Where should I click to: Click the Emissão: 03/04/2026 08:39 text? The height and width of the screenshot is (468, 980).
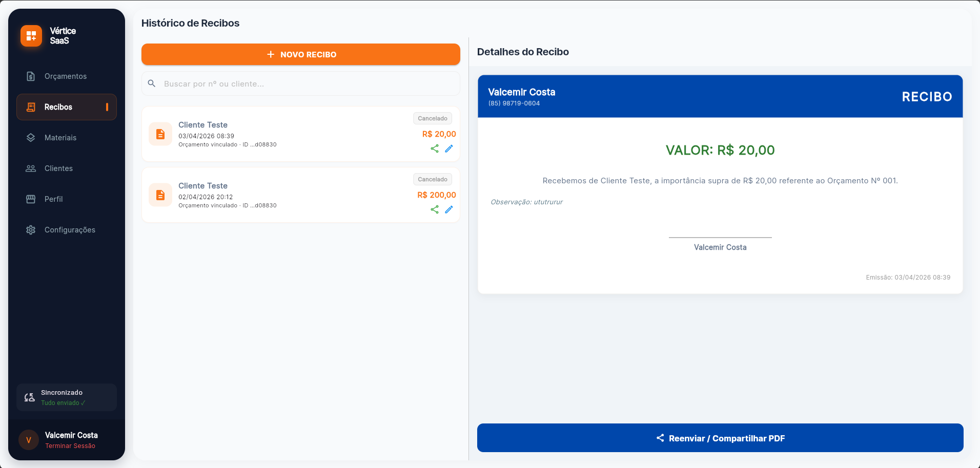pyautogui.click(x=908, y=278)
